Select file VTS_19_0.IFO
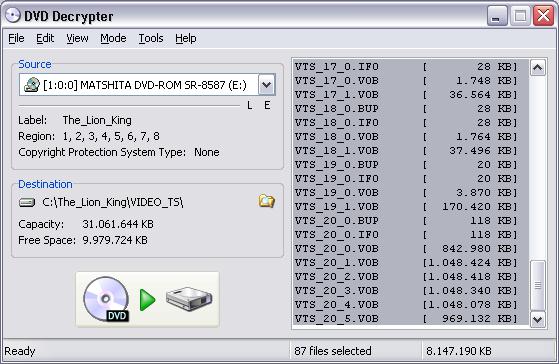 tap(411, 179)
